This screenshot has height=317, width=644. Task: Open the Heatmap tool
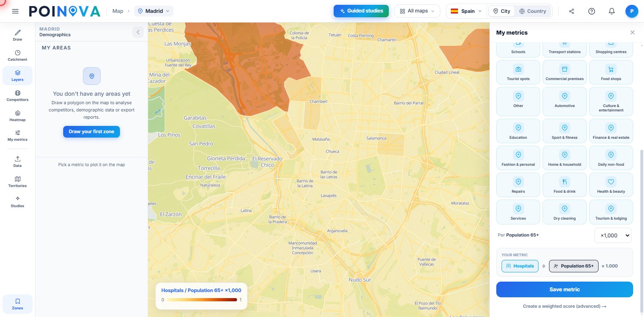17,116
